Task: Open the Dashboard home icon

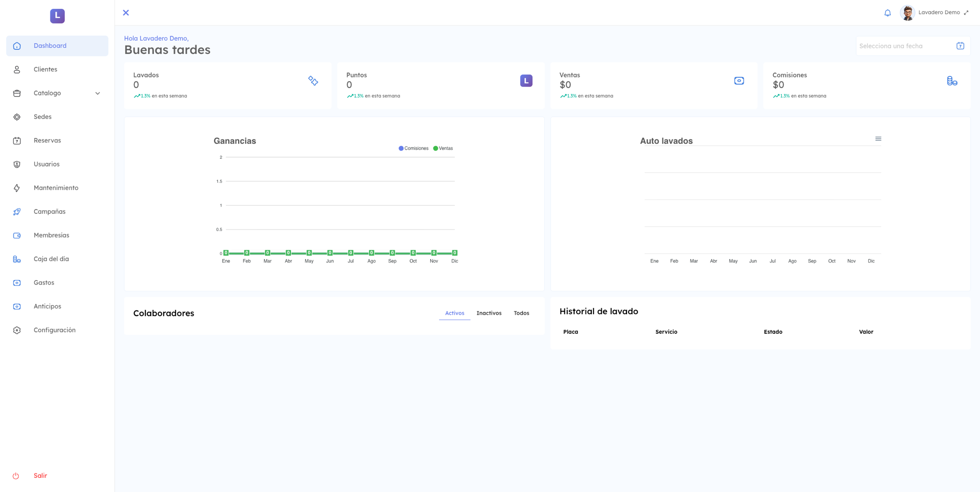Action: coord(17,46)
